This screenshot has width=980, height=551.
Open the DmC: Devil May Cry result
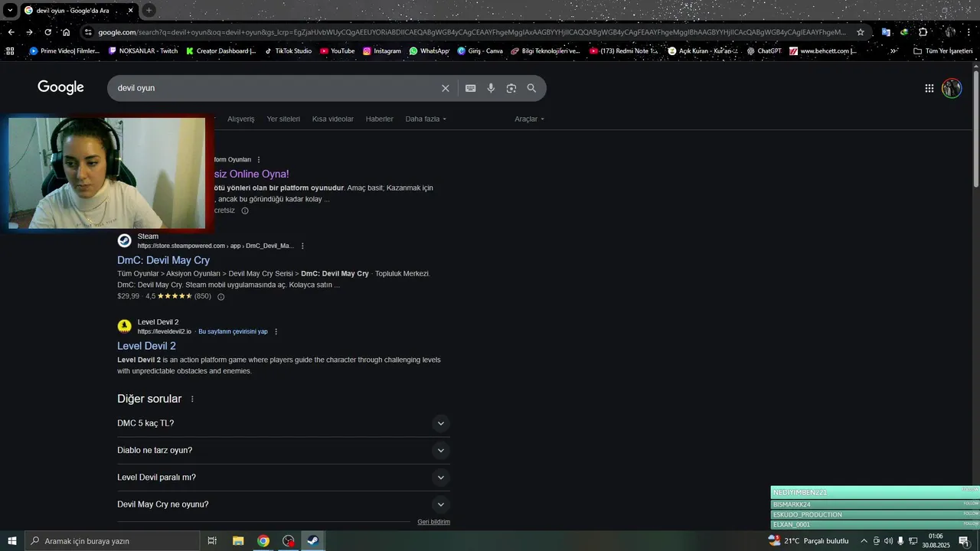(163, 260)
